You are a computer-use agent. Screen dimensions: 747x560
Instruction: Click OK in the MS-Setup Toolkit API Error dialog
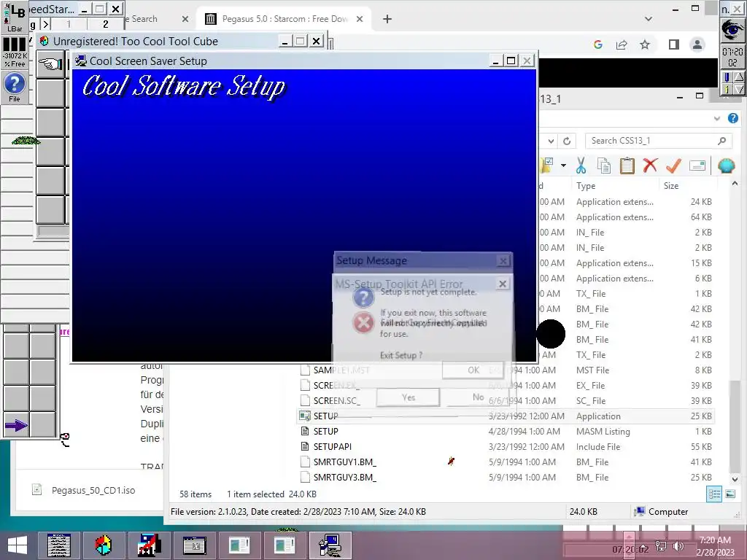(x=473, y=370)
